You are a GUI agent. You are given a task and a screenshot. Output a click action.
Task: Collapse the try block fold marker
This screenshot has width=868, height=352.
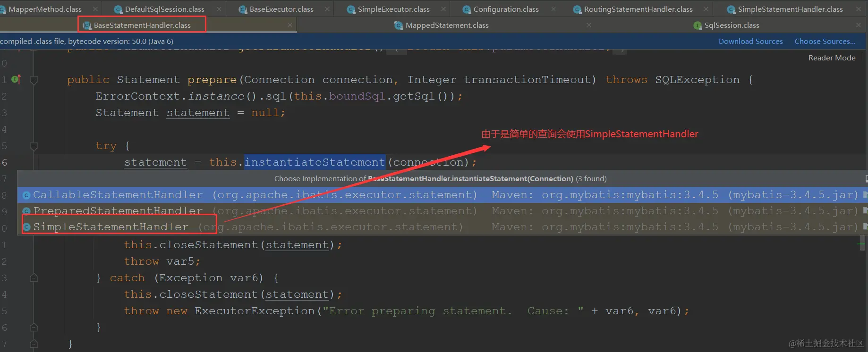point(34,146)
